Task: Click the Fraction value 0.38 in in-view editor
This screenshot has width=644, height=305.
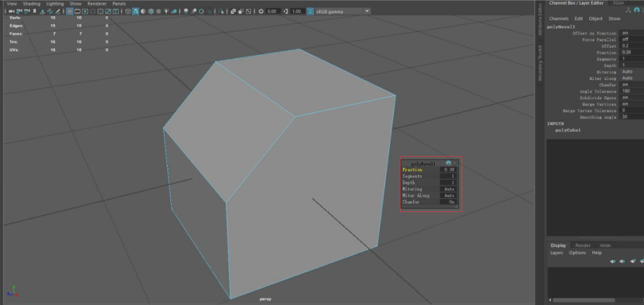Action: [x=448, y=170]
